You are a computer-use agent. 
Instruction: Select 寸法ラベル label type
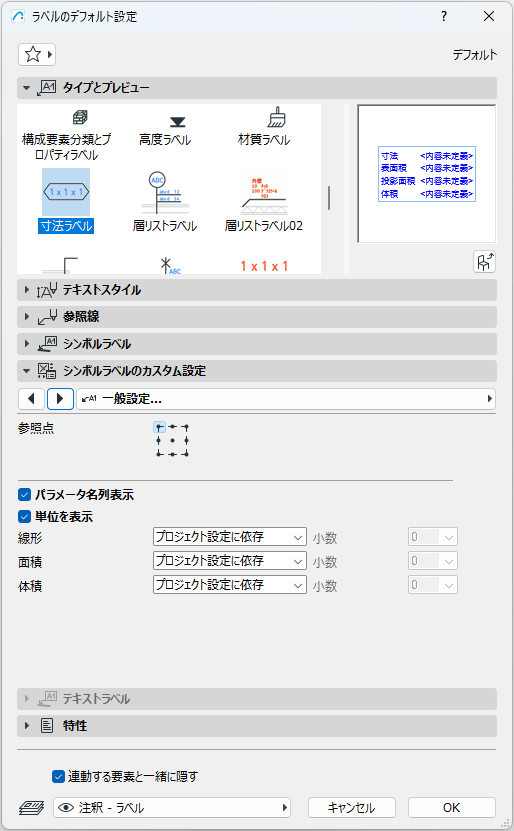click(x=66, y=201)
